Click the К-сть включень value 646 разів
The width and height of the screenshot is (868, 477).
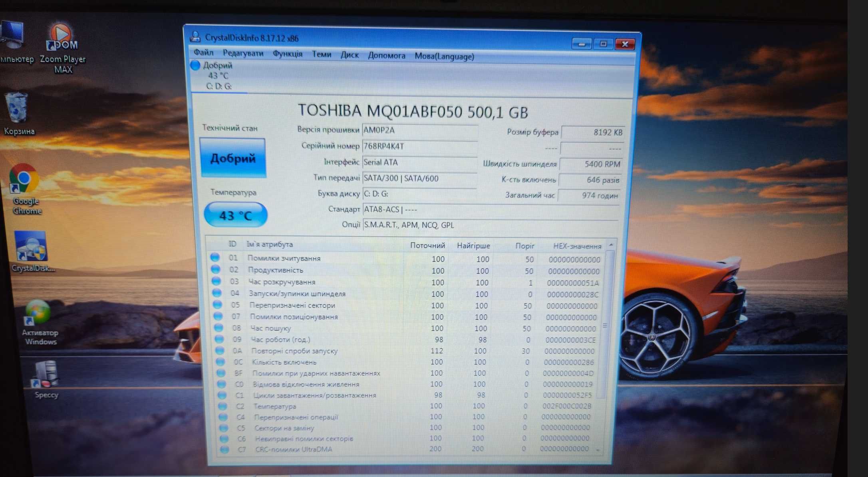(x=590, y=180)
